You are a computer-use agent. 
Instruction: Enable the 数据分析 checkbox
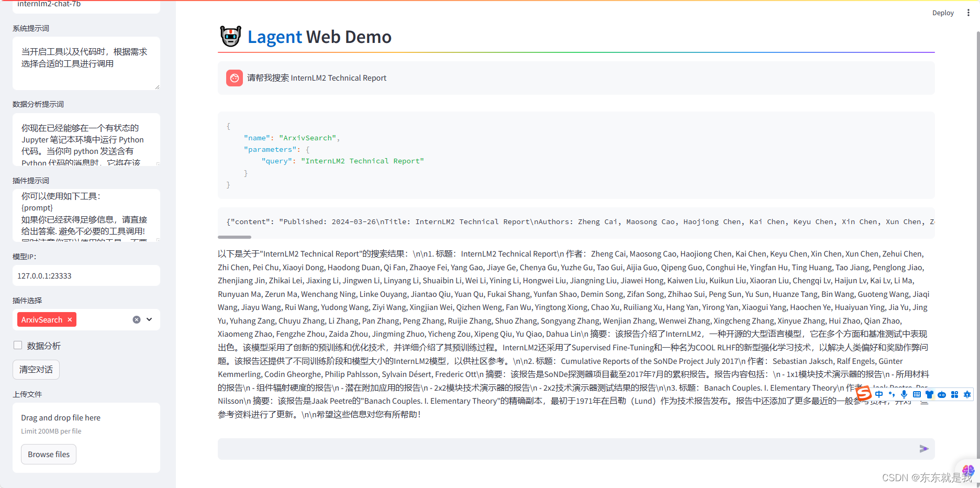(18, 345)
